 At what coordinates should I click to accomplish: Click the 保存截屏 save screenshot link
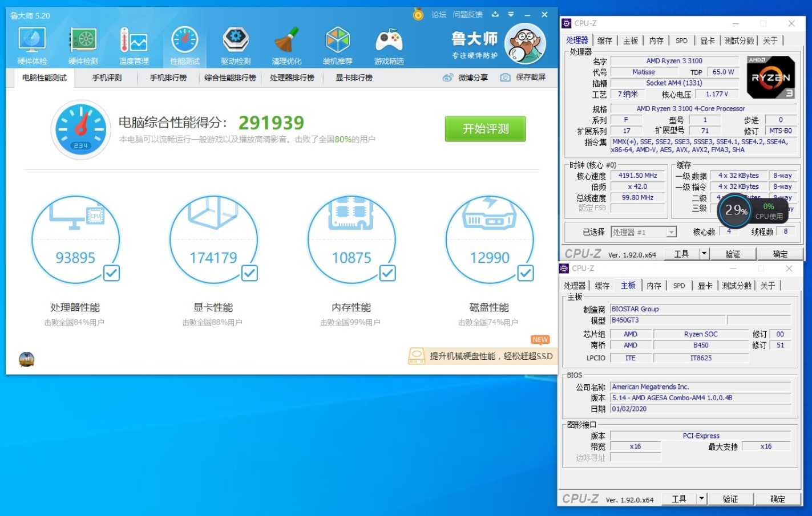(531, 78)
